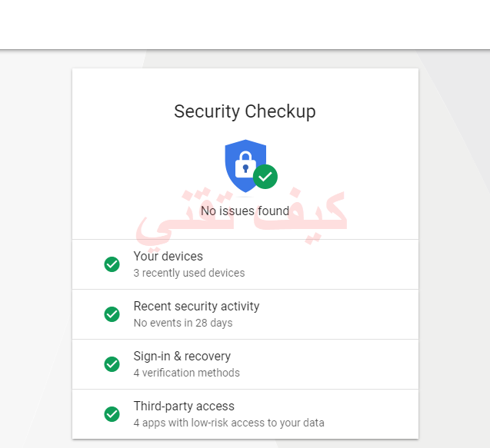490x448 pixels.
Task: Expand the Sign-in & recovery section
Action: click(245, 364)
